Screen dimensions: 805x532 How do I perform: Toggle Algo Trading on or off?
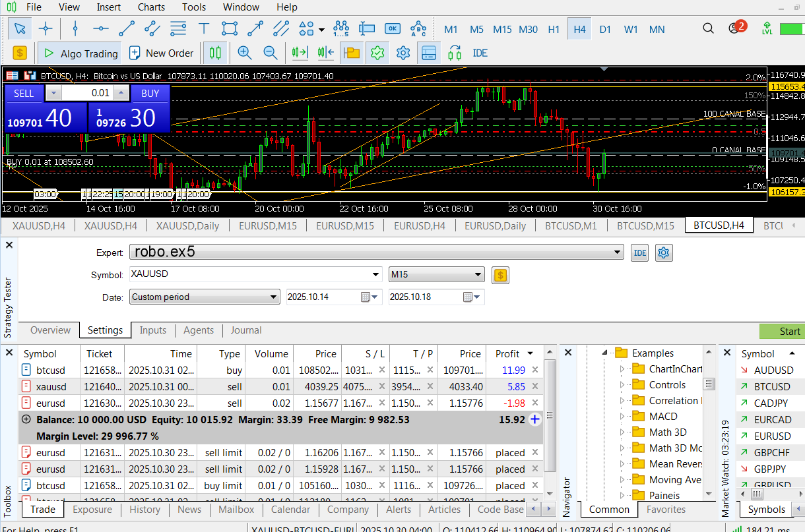tap(79, 53)
